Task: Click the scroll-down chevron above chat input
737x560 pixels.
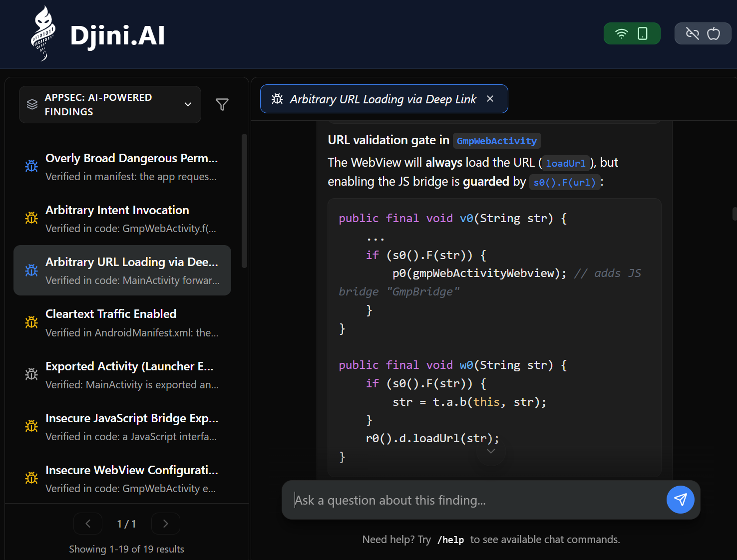Action: [491, 451]
